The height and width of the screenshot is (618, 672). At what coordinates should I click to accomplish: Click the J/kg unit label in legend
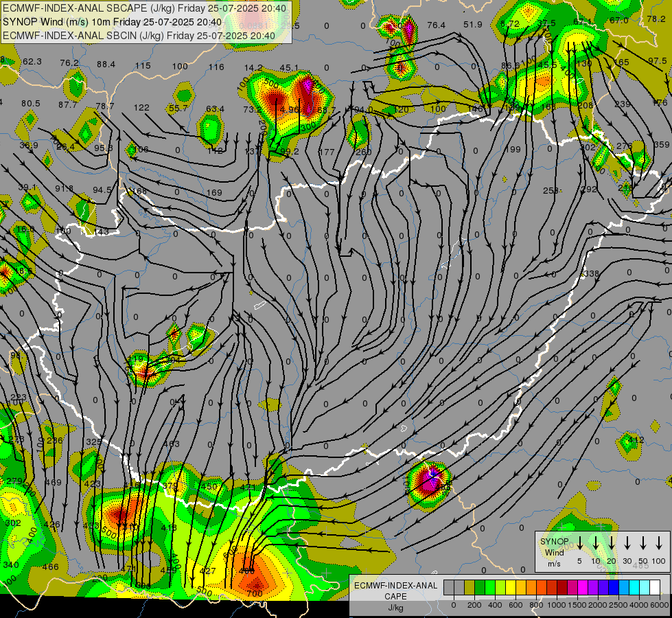pos(395,608)
